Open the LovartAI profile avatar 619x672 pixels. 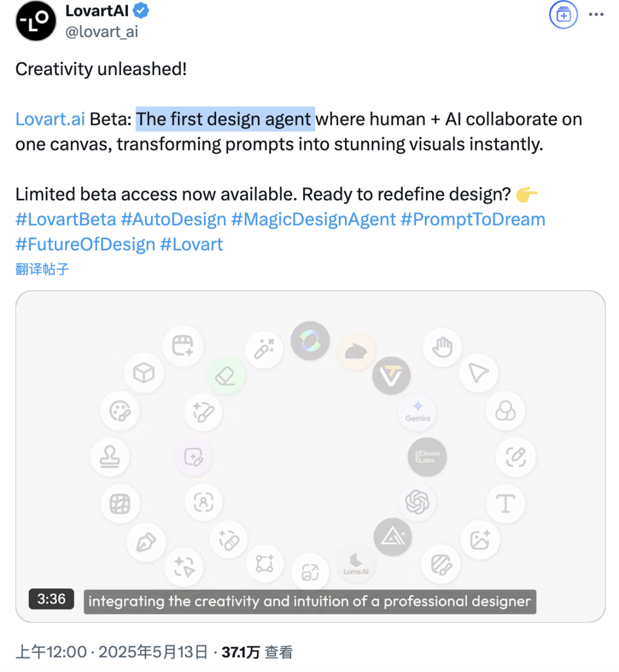coord(36,21)
